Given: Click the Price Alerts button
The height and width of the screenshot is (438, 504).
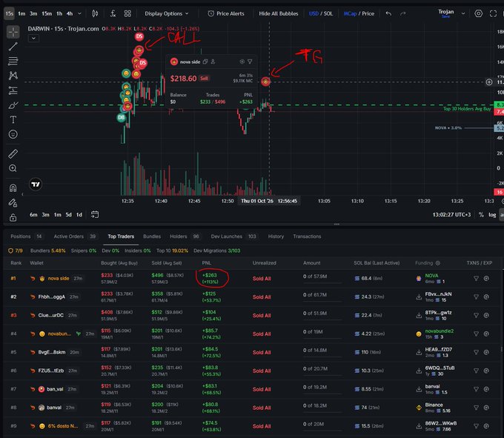Looking at the screenshot, I should tap(226, 13).
